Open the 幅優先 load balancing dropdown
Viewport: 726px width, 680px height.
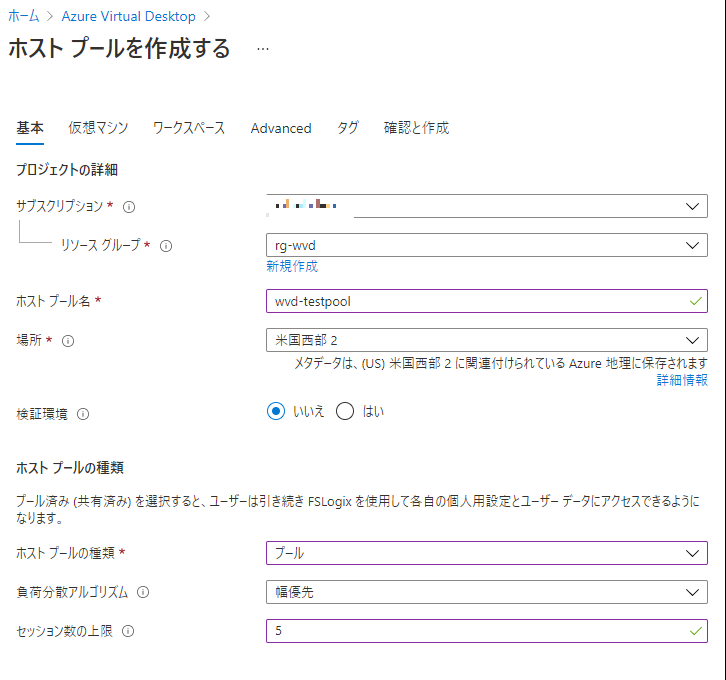pos(487,592)
